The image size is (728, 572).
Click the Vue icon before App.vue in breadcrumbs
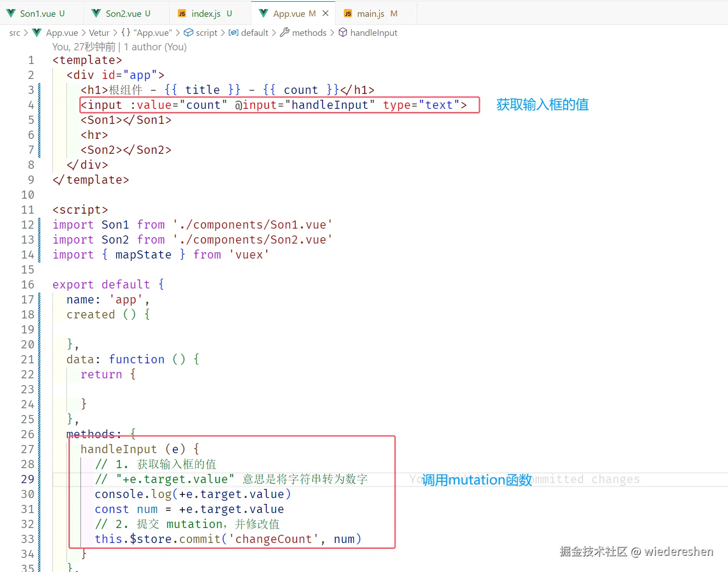[x=37, y=33]
